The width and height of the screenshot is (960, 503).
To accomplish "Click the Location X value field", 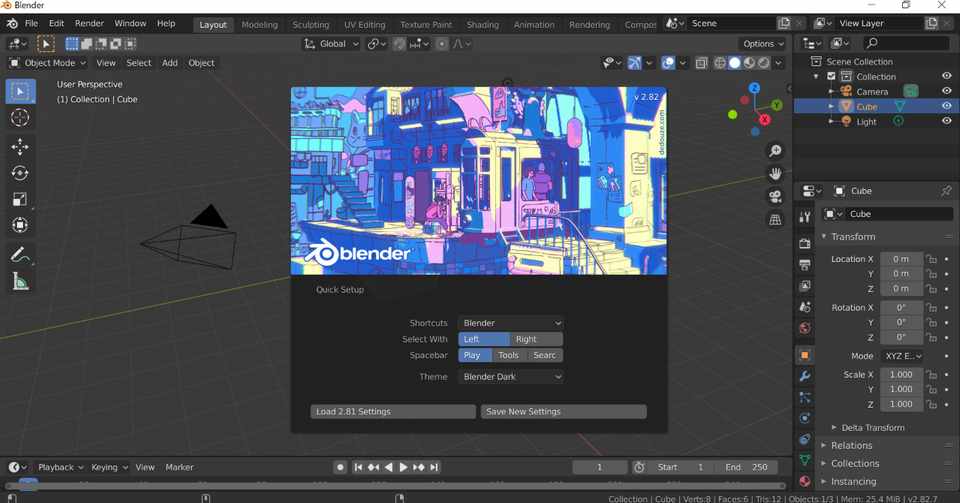I will click(x=900, y=259).
